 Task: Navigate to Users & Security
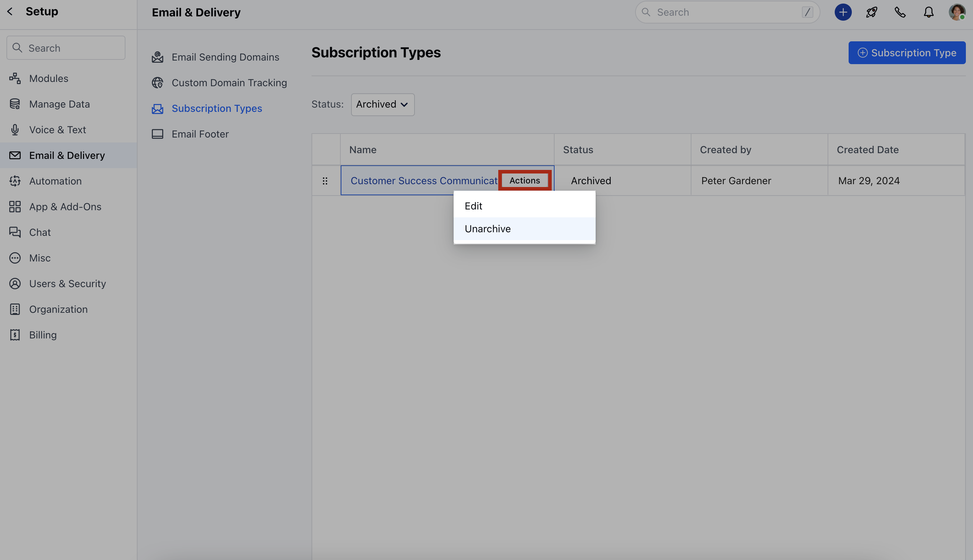click(x=67, y=284)
